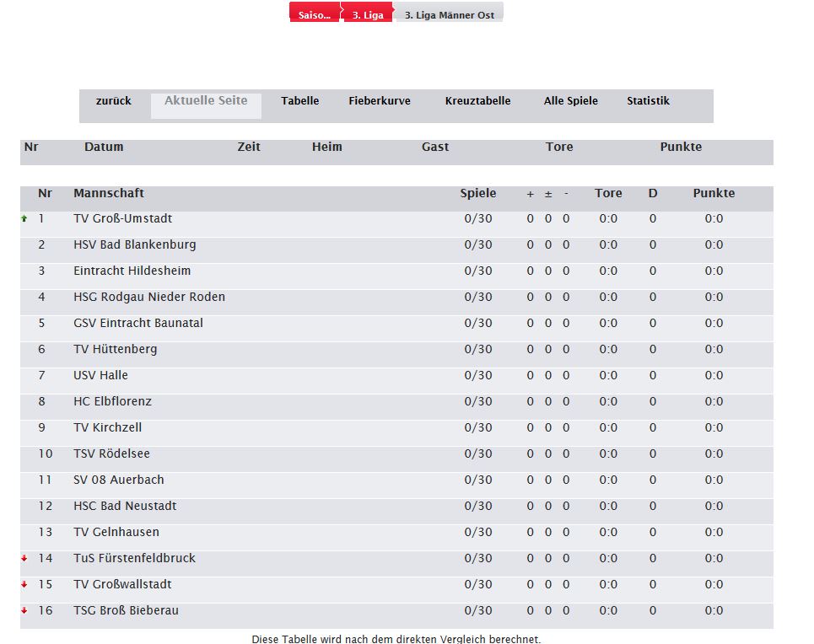814x644 pixels.
Task: Click the Punkte column header in standings
Action: [x=714, y=193]
